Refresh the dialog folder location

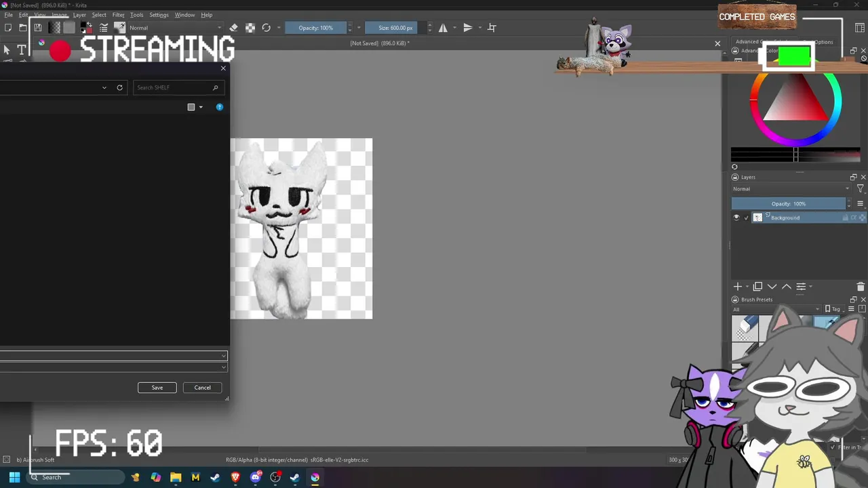(119, 87)
